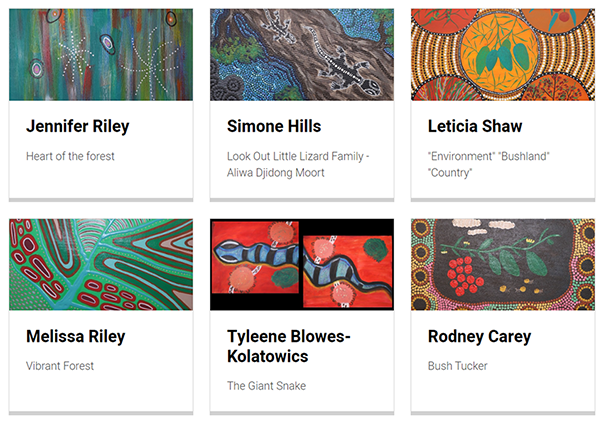Click the Rodney Carey name heading
Image resolution: width=604 pixels, height=425 pixels.
click(479, 337)
